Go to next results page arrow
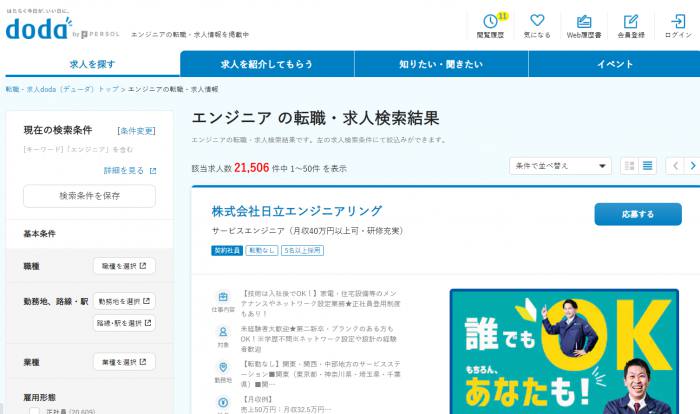 pyautogui.click(x=692, y=166)
